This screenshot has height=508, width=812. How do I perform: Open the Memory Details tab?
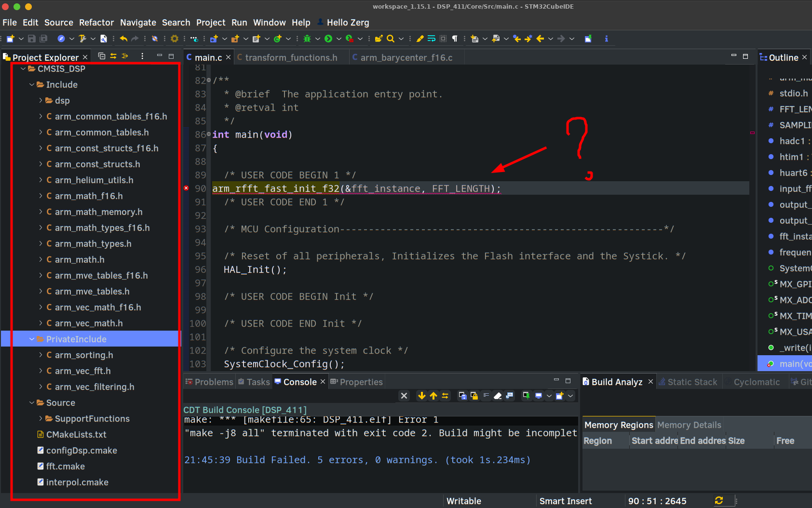coord(689,425)
